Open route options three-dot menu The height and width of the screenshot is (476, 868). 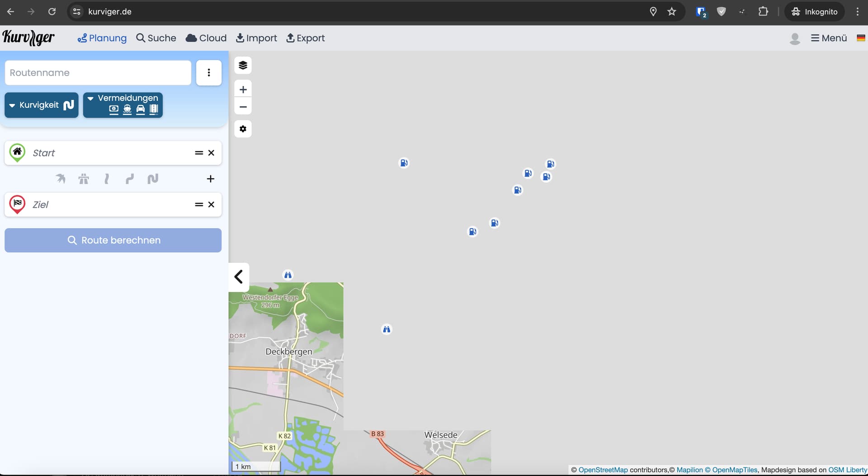(208, 72)
